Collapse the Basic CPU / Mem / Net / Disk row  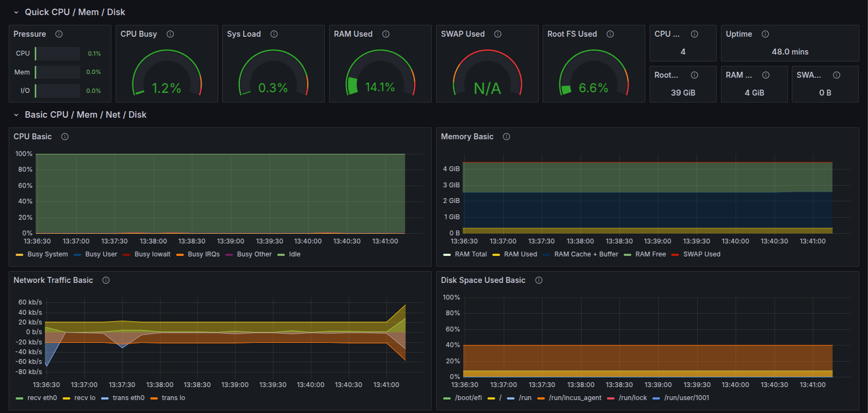16,114
